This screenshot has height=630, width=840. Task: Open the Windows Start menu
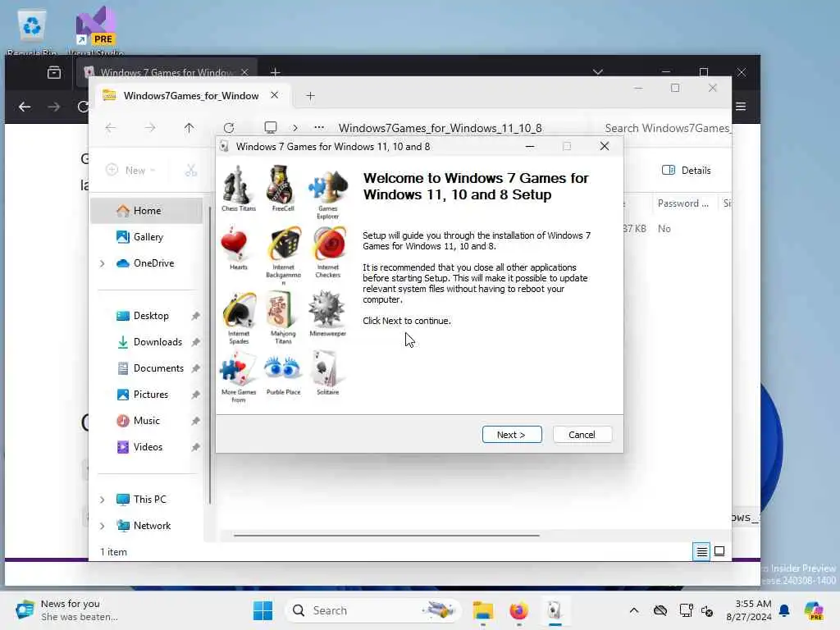point(262,610)
